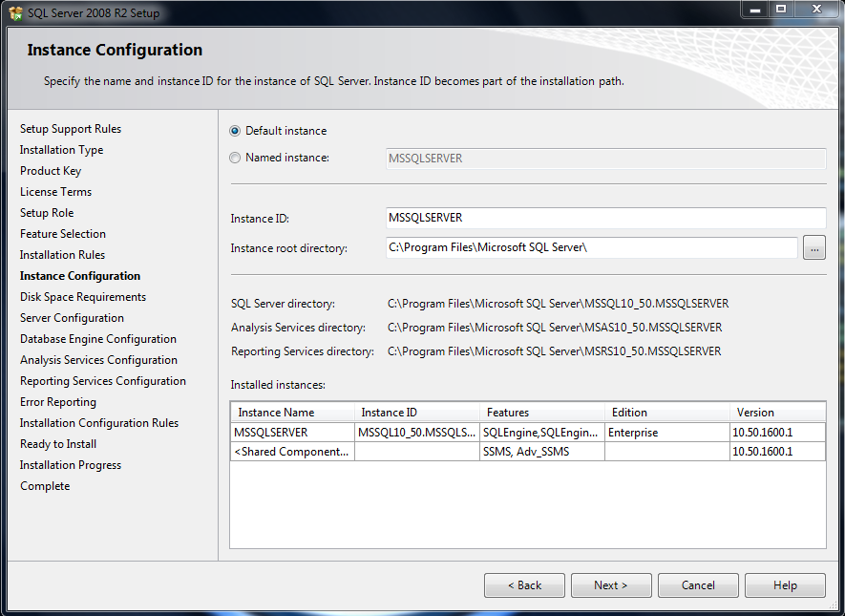845x616 pixels.
Task: Click the SQL Server directory path text
Action: pyautogui.click(x=558, y=304)
